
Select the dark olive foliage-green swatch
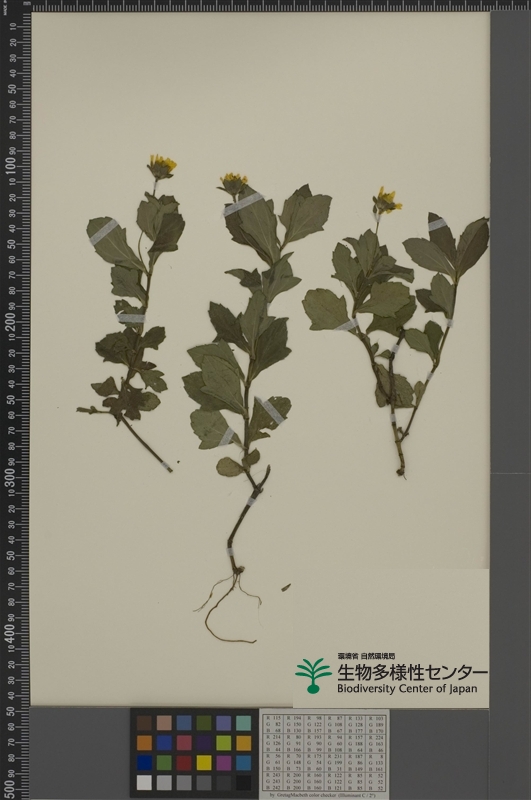[x=204, y=723]
